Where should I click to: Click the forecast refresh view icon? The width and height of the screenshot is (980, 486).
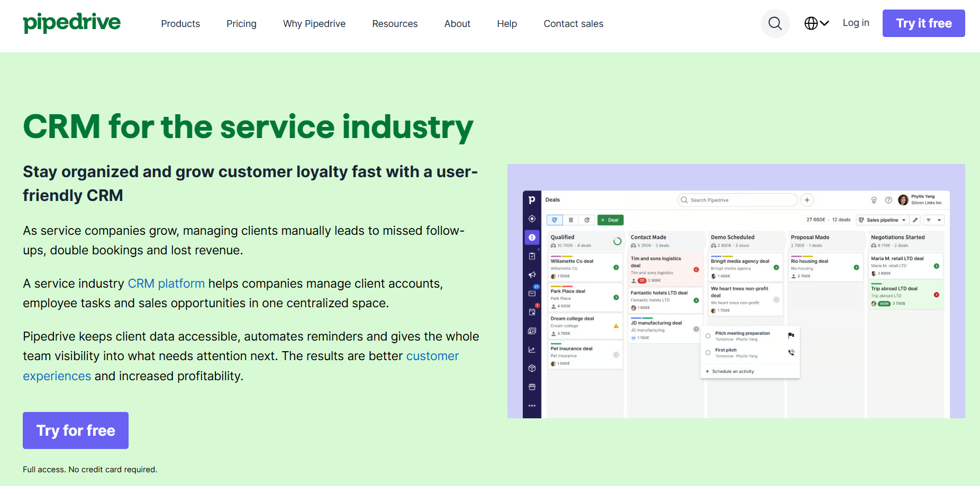tap(587, 220)
